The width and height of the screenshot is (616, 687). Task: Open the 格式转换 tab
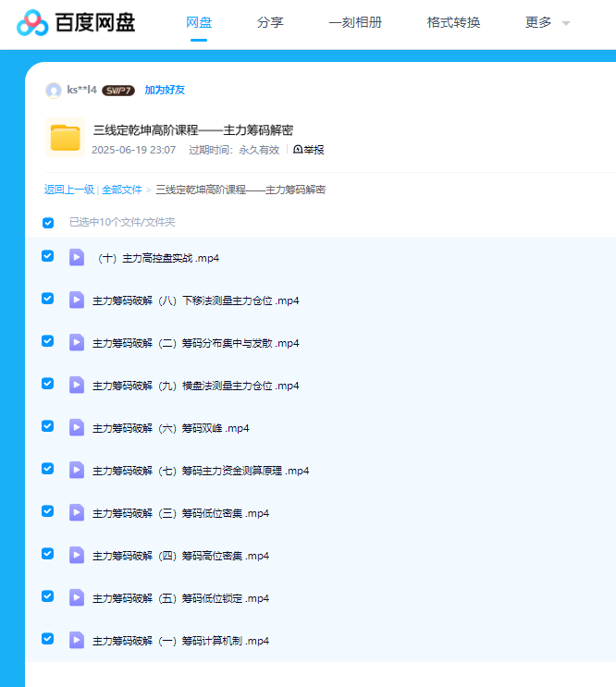coord(453,22)
